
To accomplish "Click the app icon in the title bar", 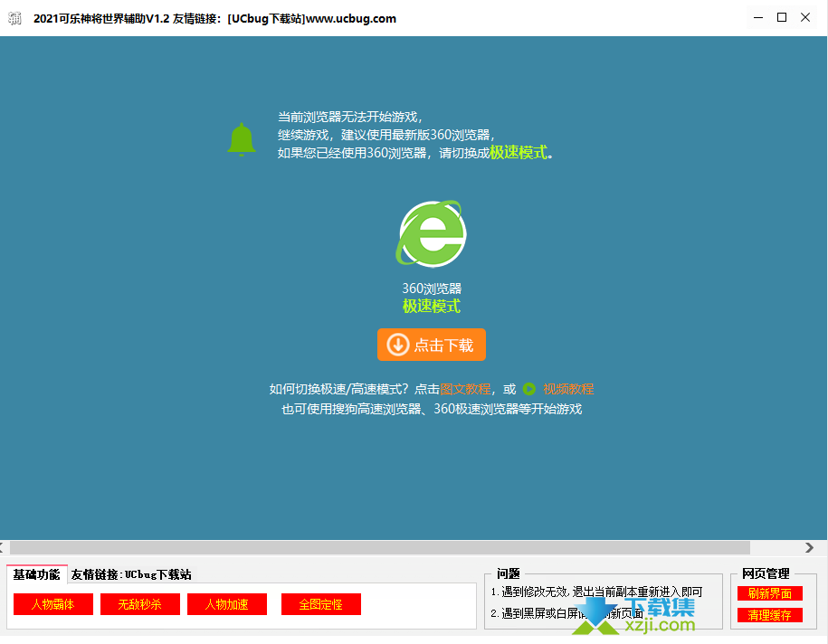I will [14, 18].
